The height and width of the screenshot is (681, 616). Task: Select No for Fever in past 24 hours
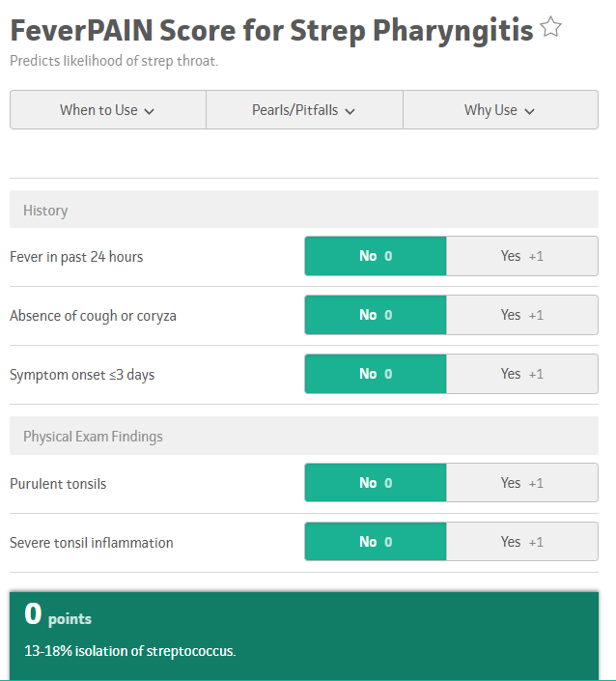coord(376,256)
